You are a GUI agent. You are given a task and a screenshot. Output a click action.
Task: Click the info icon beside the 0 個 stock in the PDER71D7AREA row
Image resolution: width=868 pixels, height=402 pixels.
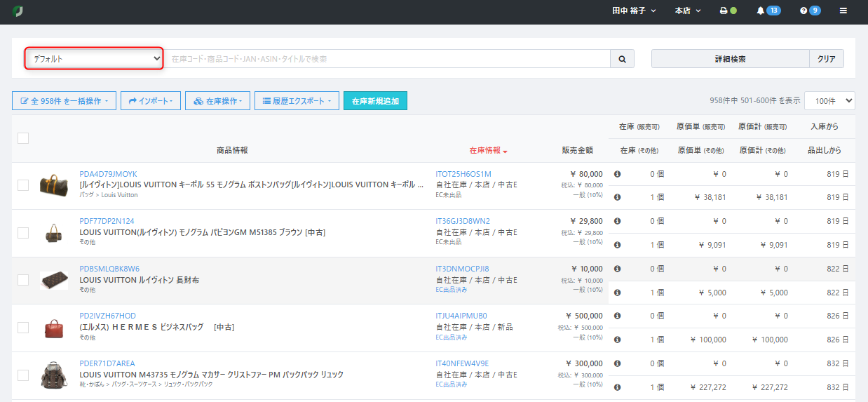pyautogui.click(x=618, y=363)
